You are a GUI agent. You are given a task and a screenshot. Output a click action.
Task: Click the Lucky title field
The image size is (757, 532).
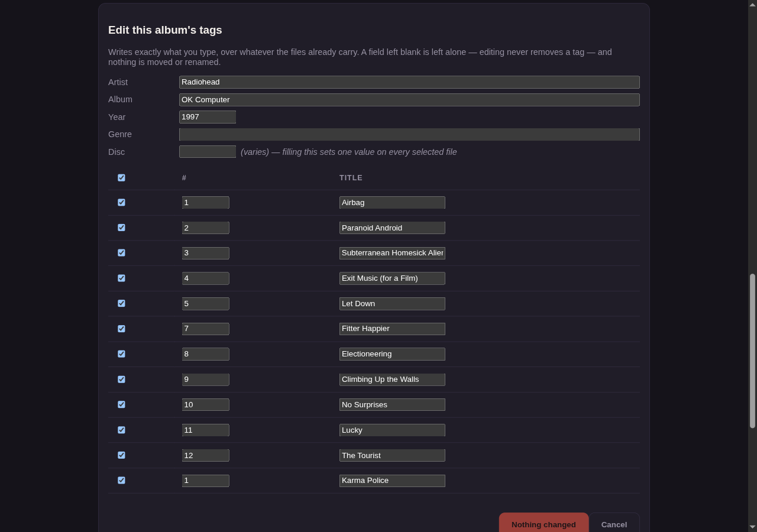tap(392, 430)
